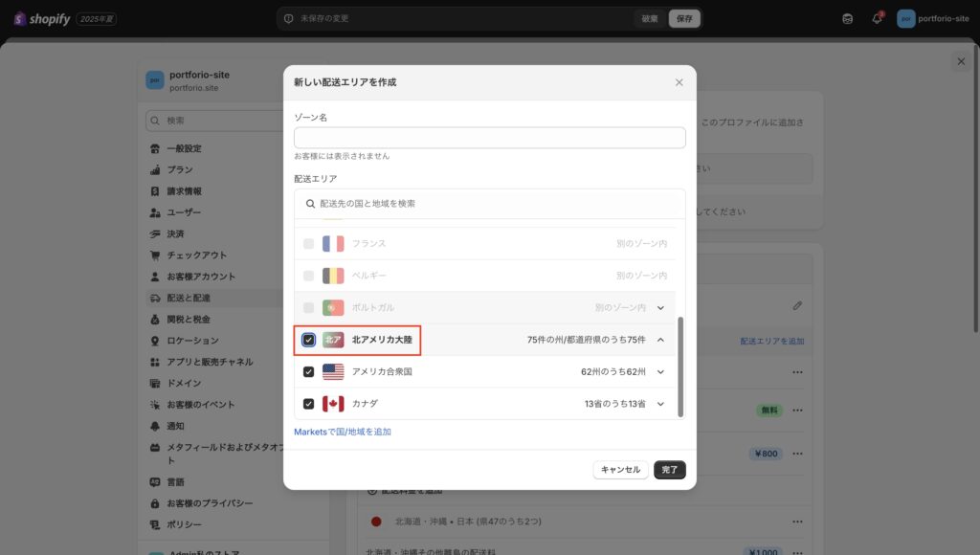Uncheck the アメリカ合衆国 checkbox
This screenshot has height=555, width=980.
[x=308, y=371]
